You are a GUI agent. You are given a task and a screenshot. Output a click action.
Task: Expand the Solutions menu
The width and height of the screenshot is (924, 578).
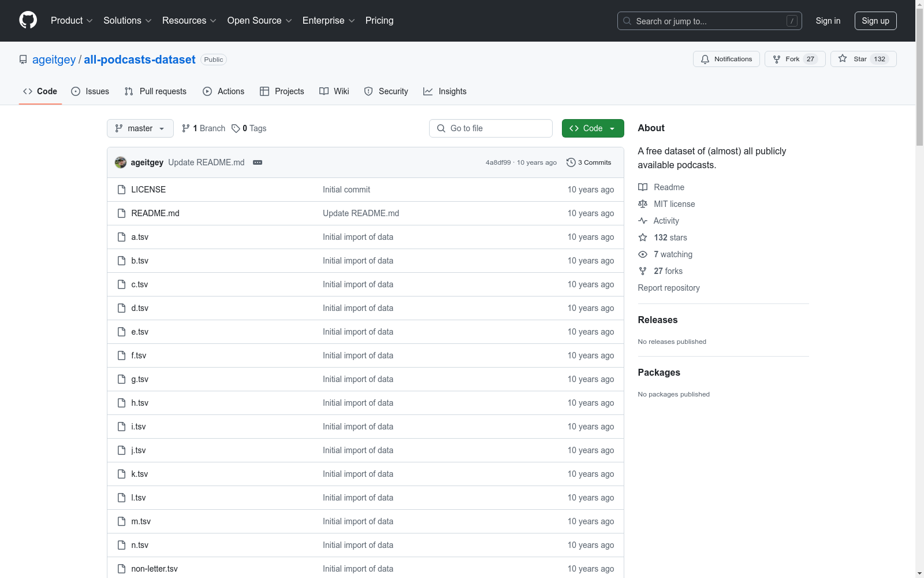click(x=128, y=21)
